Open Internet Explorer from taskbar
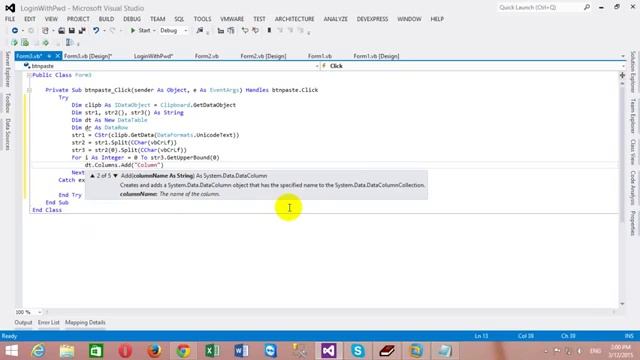The image size is (640, 360). point(38,351)
